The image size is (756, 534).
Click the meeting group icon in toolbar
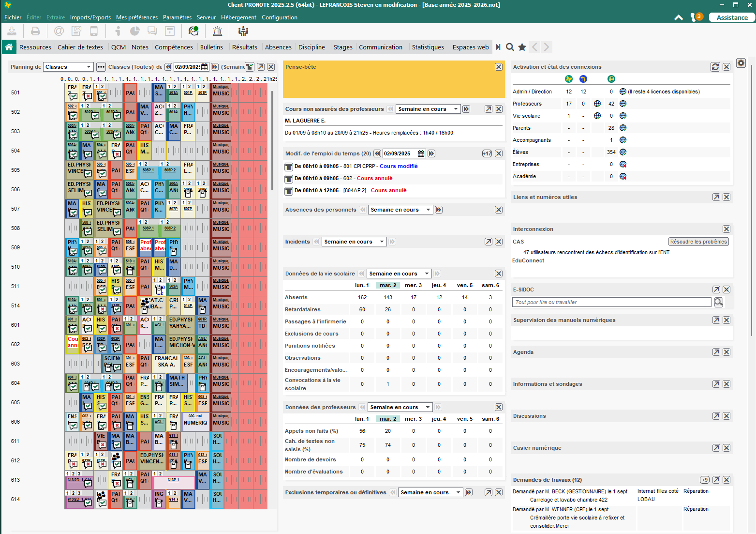[x=243, y=31]
